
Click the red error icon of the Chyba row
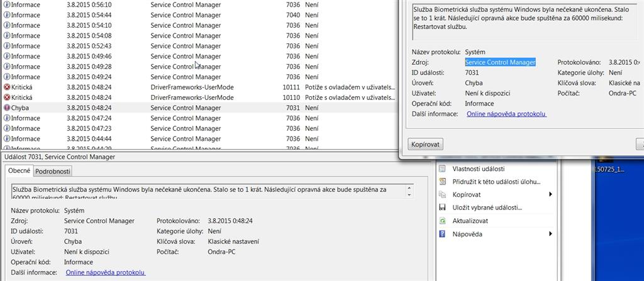(6, 107)
